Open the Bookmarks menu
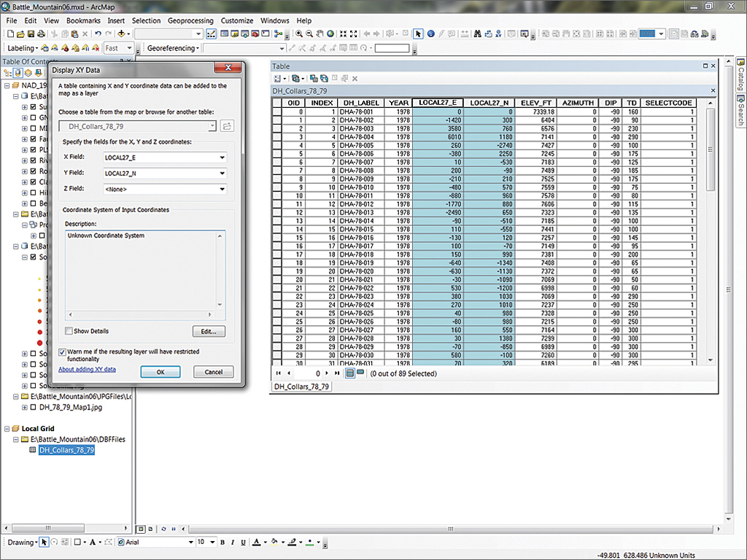This screenshot has width=747, height=560. 83,21
